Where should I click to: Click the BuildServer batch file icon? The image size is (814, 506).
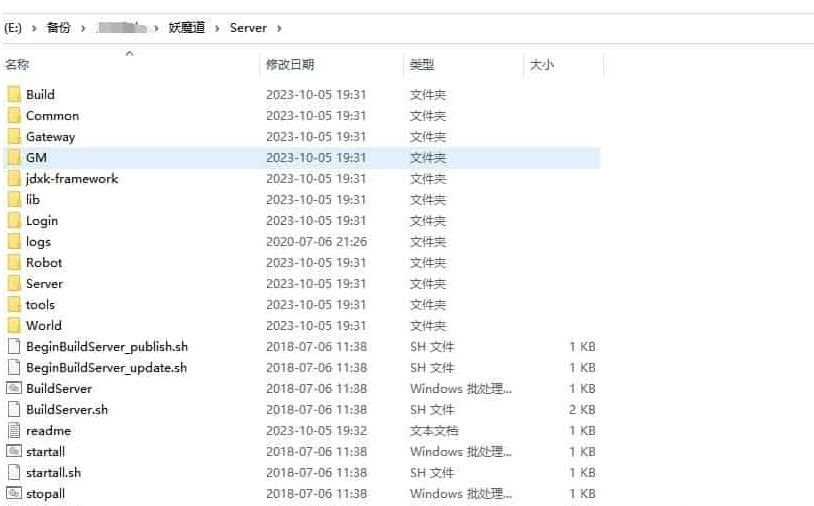pos(14,388)
